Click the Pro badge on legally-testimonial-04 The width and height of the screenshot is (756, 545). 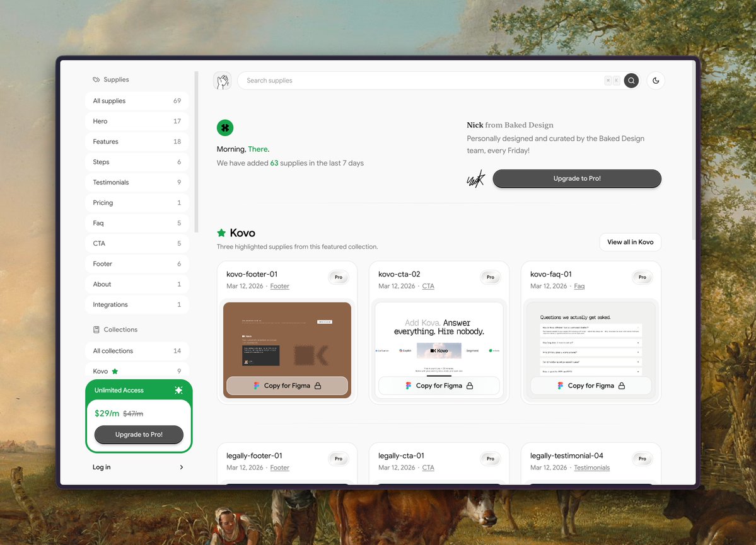[x=643, y=459]
